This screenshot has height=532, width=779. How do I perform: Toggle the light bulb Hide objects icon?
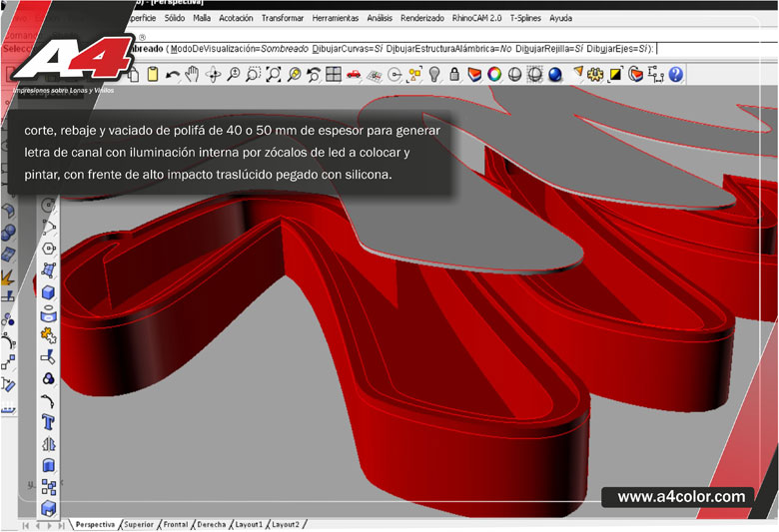(x=434, y=74)
